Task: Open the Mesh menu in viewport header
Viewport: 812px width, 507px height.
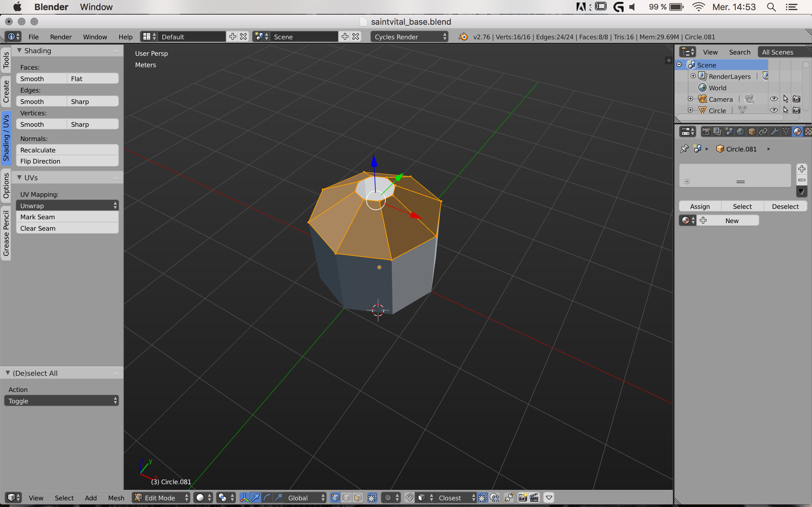Action: click(x=116, y=497)
